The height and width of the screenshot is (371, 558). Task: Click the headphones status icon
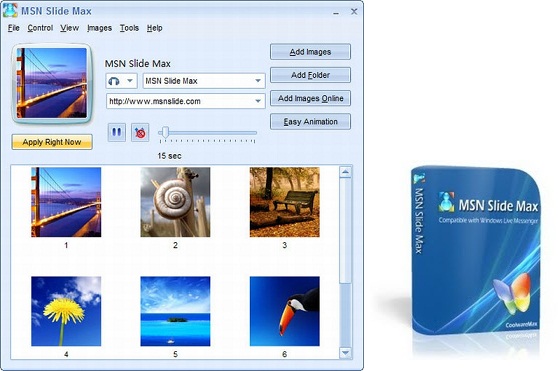pos(114,81)
